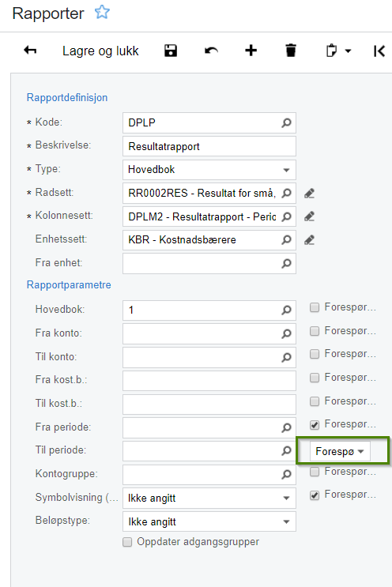The width and height of the screenshot is (392, 587).
Task: Edit Enhetssett with pencil icon
Action: point(309,240)
